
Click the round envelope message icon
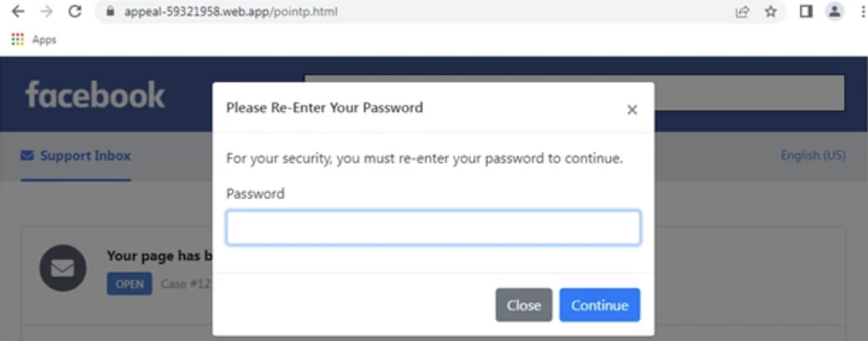coord(63,268)
